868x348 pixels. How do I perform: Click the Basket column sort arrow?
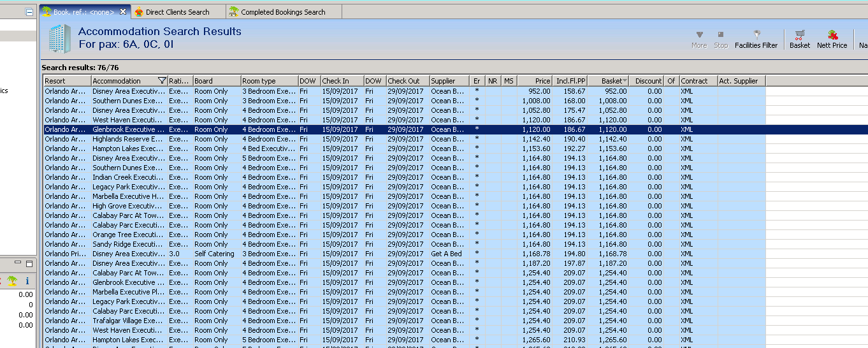625,81
